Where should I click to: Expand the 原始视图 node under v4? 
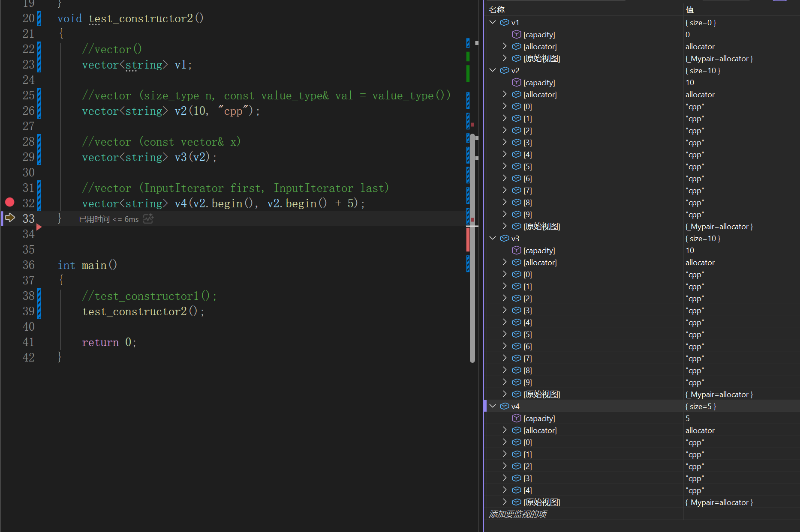[505, 502]
